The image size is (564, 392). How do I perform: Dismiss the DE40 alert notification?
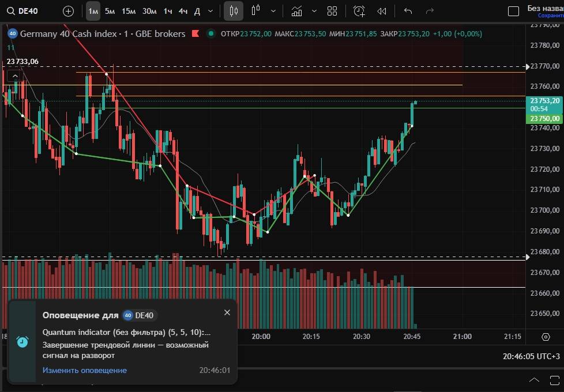click(x=227, y=312)
